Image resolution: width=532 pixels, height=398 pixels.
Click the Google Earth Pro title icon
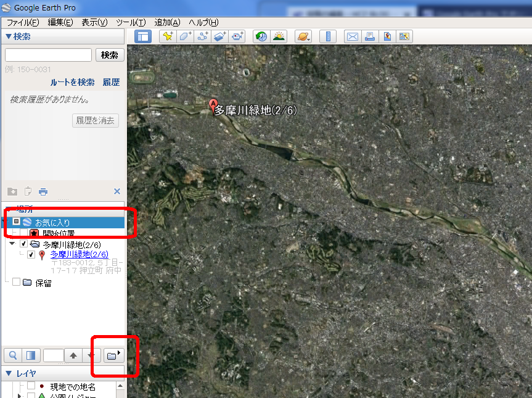(6, 7)
